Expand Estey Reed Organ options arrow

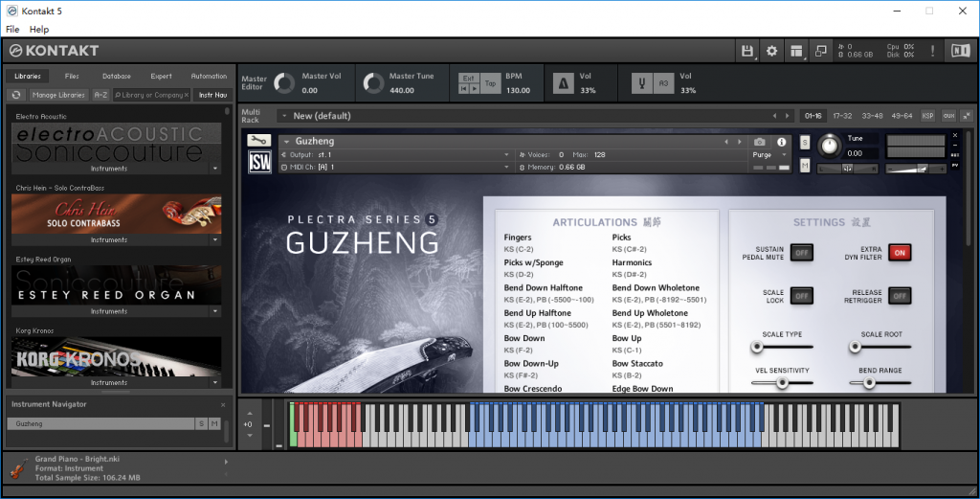[215, 311]
